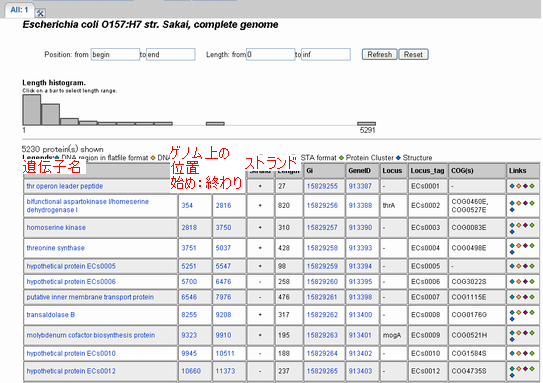
Task: Click the ECs0009 locus tag cell
Action: point(425,335)
